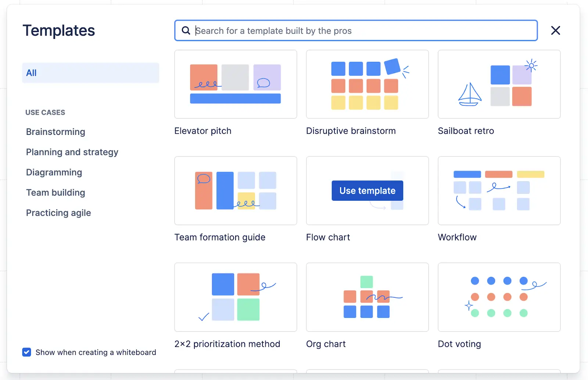This screenshot has width=588, height=380.
Task: Select the Planning and strategy category
Action: coord(72,152)
